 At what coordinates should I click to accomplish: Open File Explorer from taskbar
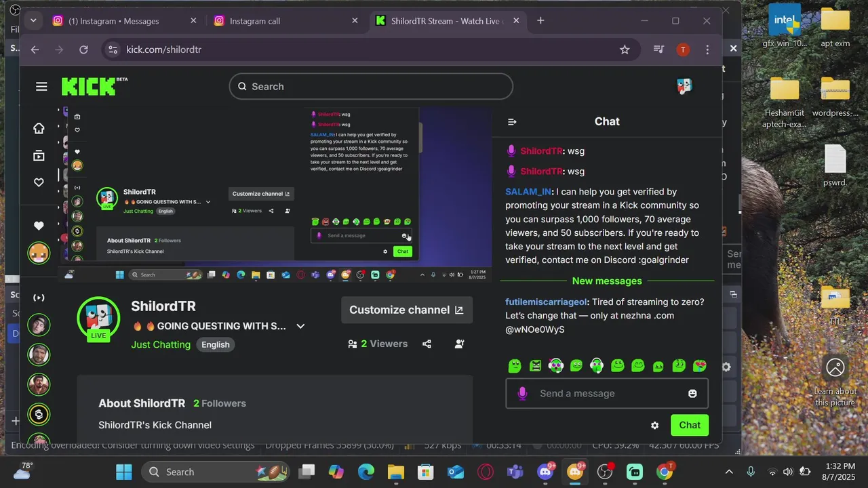[396, 472]
